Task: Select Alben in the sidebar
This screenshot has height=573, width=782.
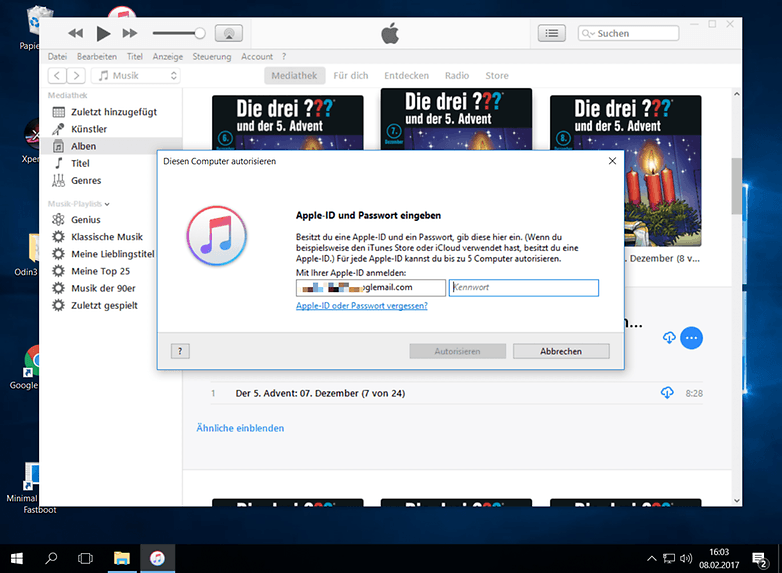Action: point(111,146)
